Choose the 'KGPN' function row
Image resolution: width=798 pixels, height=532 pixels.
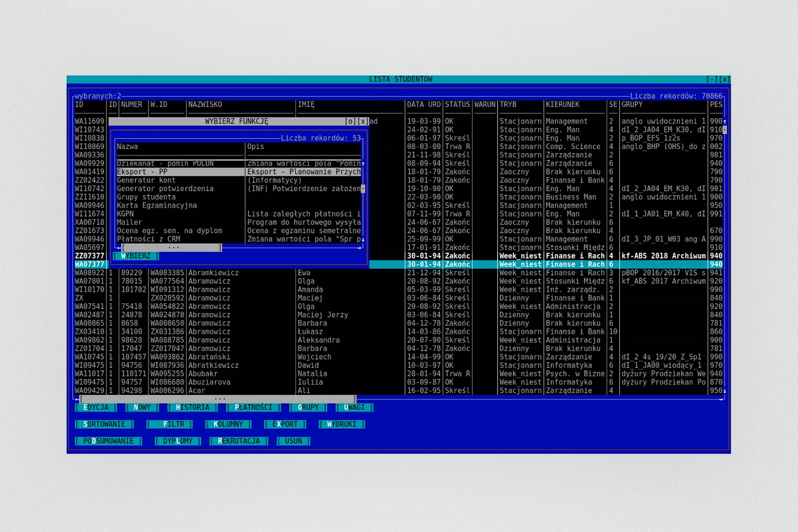pyautogui.click(x=239, y=214)
